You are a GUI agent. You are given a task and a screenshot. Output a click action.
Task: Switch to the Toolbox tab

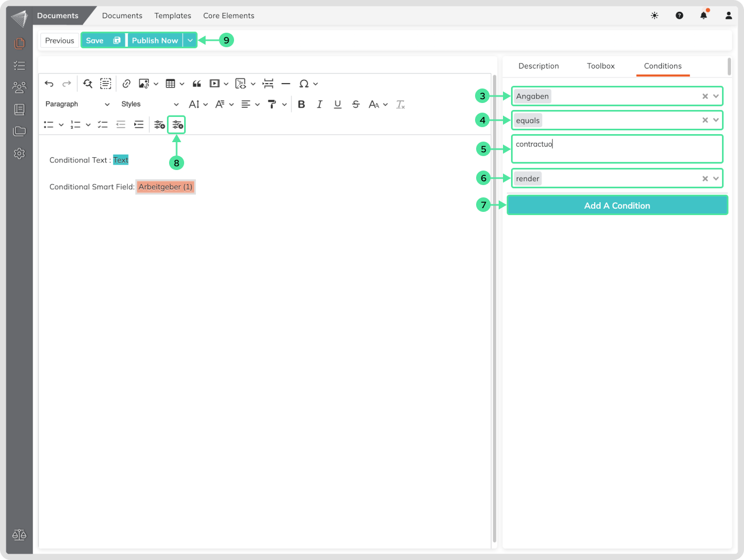601,66
